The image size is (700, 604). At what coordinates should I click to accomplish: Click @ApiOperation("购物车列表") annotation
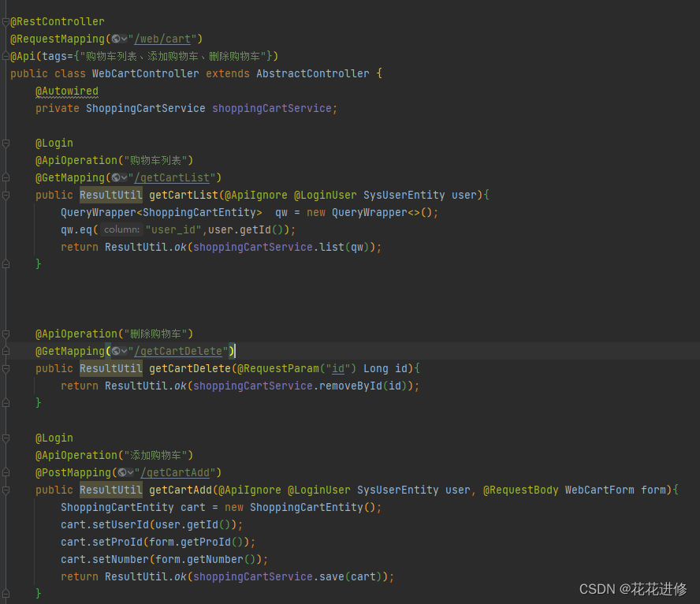click(114, 160)
